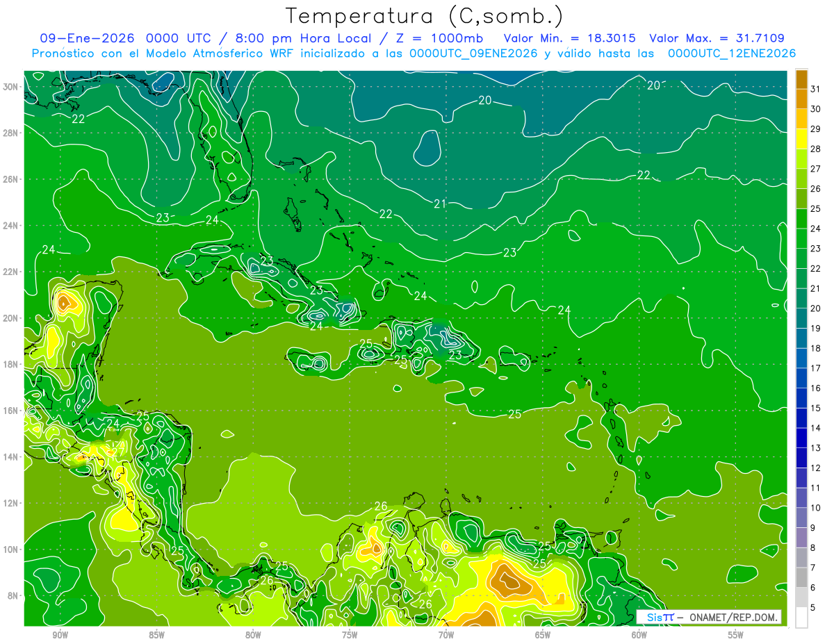This screenshot has height=644, width=834.
Task: Click the latitude axis label 30N
Action: (x=11, y=87)
